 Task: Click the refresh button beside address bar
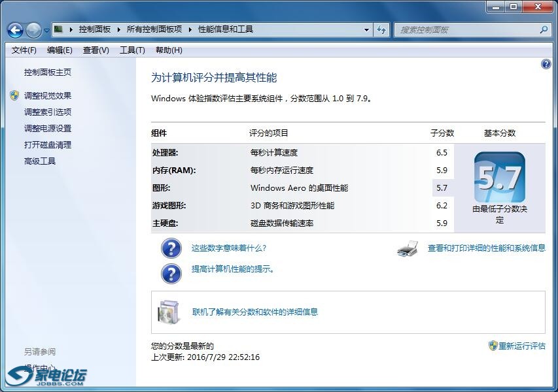click(x=381, y=30)
